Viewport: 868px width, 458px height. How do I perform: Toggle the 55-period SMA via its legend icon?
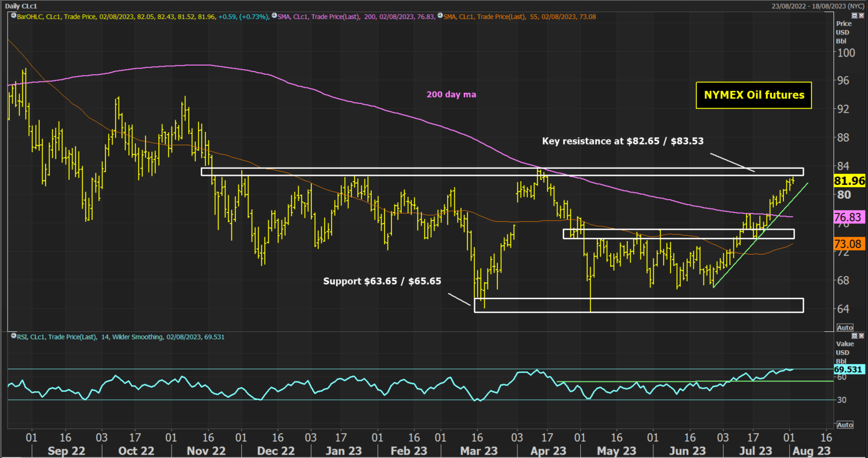[439, 17]
